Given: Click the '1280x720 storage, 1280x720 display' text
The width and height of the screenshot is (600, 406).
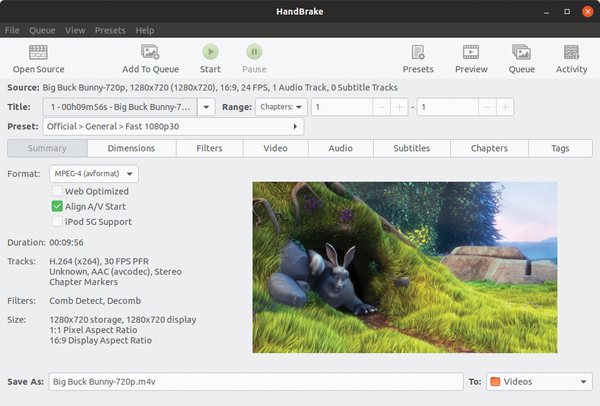Looking at the screenshot, I should click(x=122, y=320).
